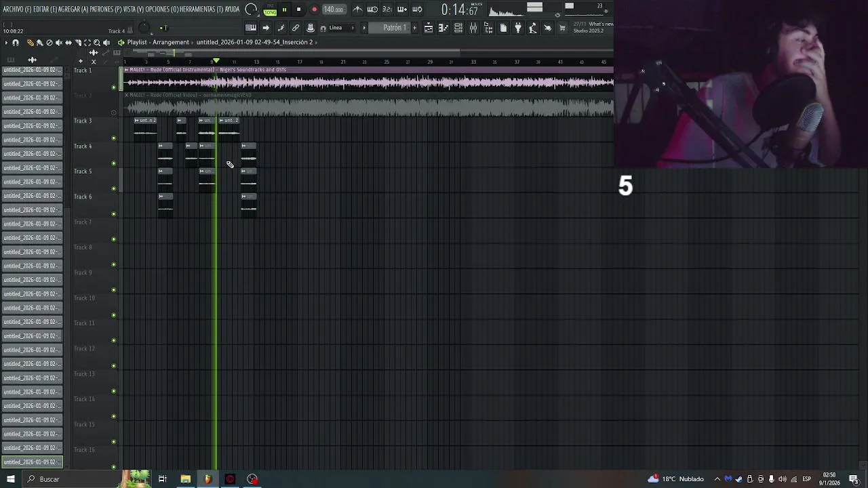Mute Track 5 using its green dot
The image size is (868, 488).
114,188
